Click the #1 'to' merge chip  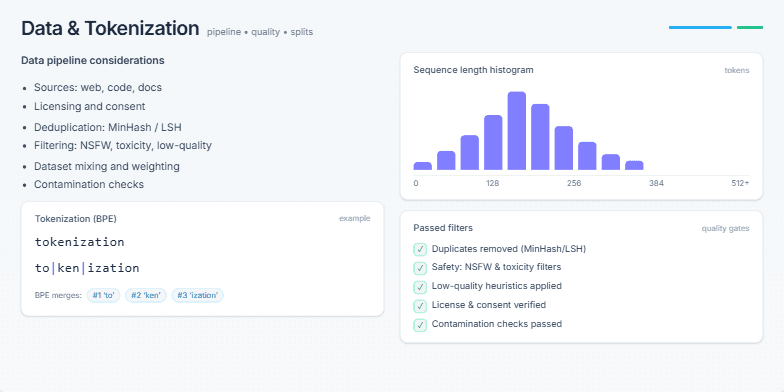(x=104, y=296)
